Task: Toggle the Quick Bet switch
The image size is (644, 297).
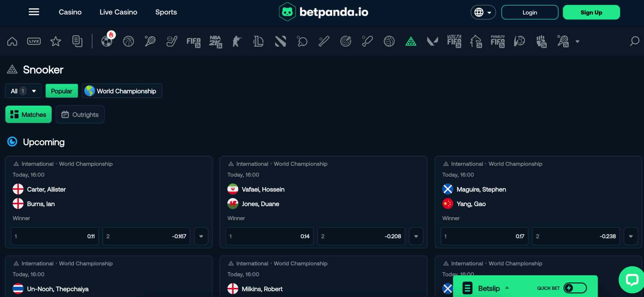Action: click(x=575, y=288)
